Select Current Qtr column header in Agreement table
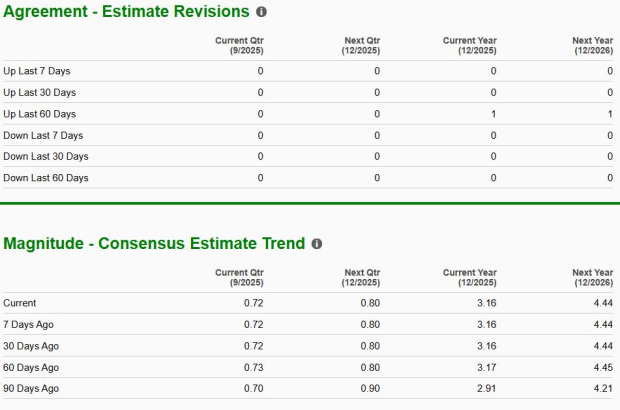The image size is (620, 410). coord(240,46)
